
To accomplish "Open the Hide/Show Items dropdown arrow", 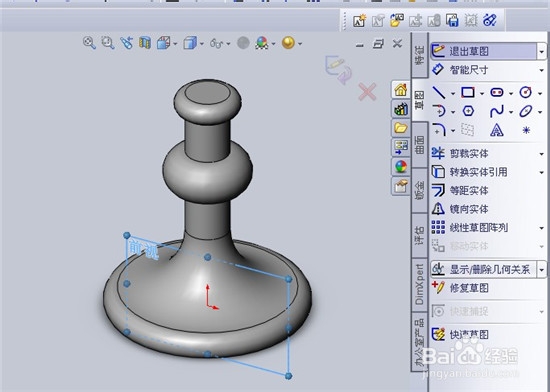I will [x=228, y=44].
